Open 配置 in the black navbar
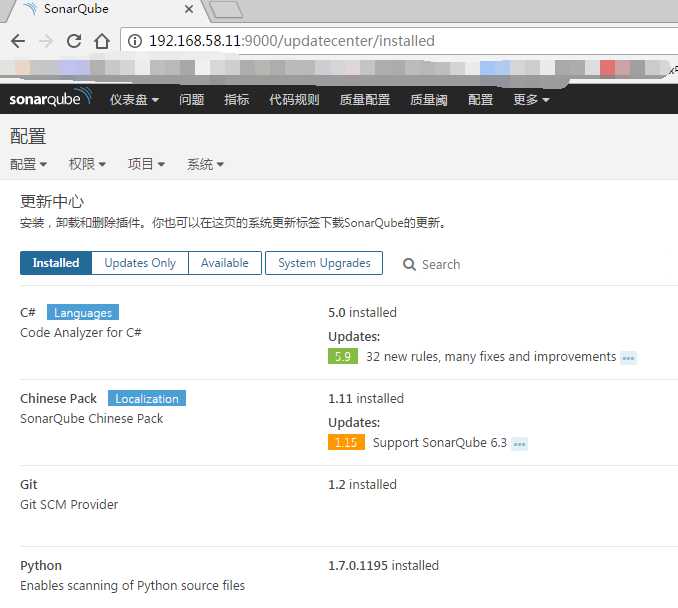The width and height of the screenshot is (678, 608). click(x=480, y=99)
